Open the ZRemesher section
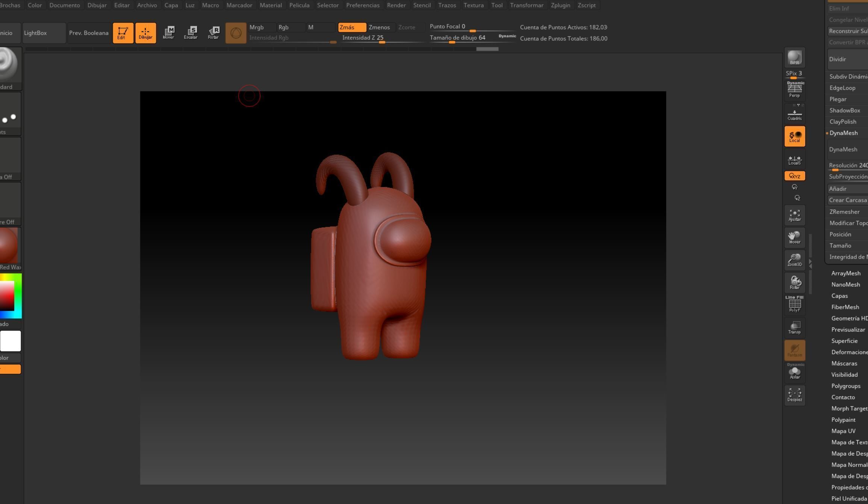Viewport: 868px width, 504px height. (x=844, y=212)
